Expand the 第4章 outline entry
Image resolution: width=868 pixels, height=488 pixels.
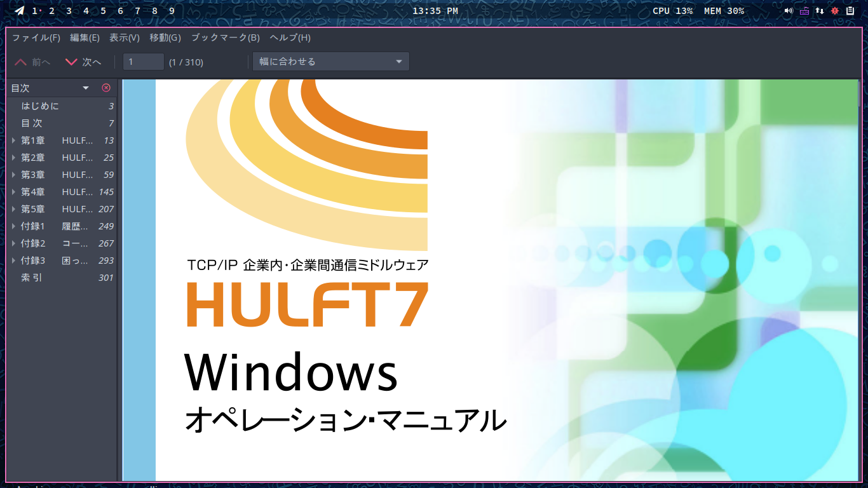(x=14, y=192)
